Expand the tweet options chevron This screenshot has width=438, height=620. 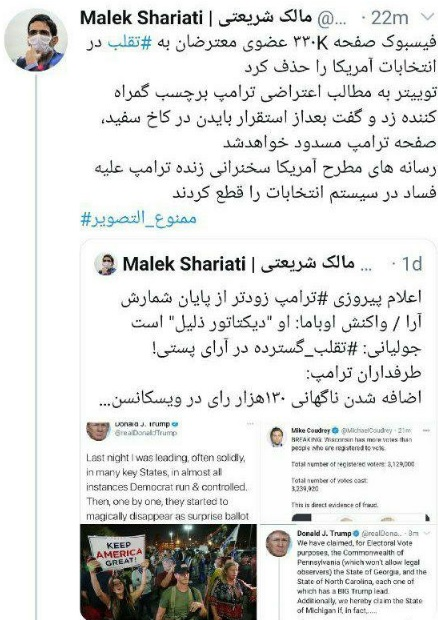[427, 17]
